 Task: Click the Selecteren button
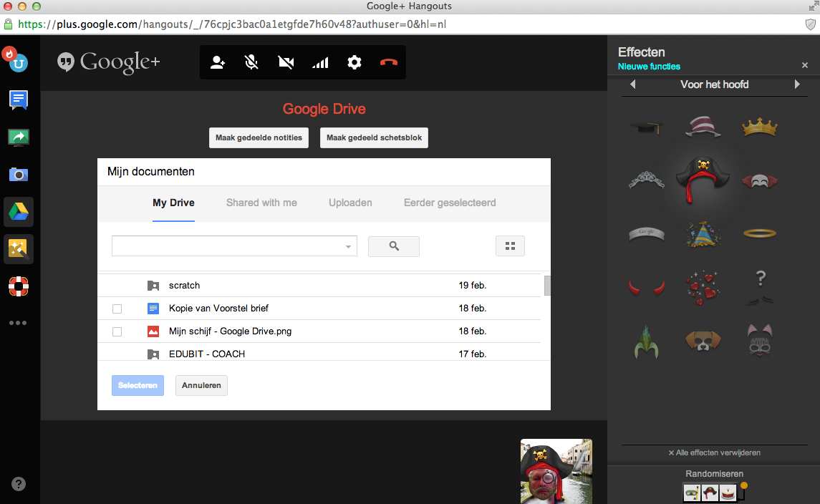click(138, 385)
